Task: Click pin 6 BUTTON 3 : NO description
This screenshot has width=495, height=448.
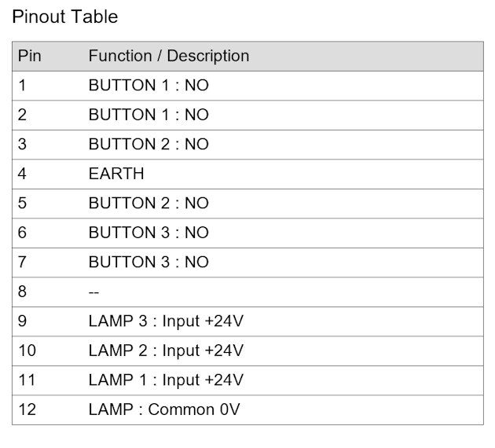Action: [148, 233]
